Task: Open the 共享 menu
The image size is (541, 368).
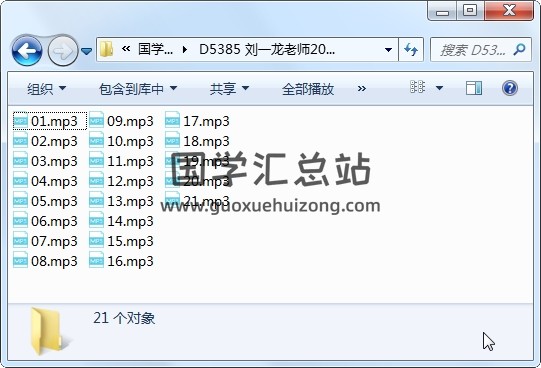Action: pyautogui.click(x=229, y=89)
